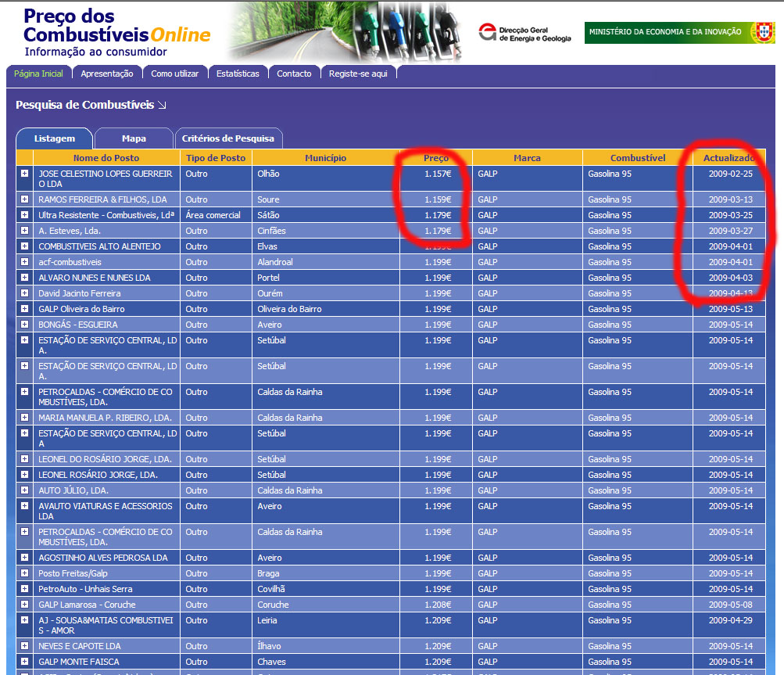Image resolution: width=784 pixels, height=675 pixels.
Task: Expand the GALP MONTE FAISCA row
Action: 24,661
